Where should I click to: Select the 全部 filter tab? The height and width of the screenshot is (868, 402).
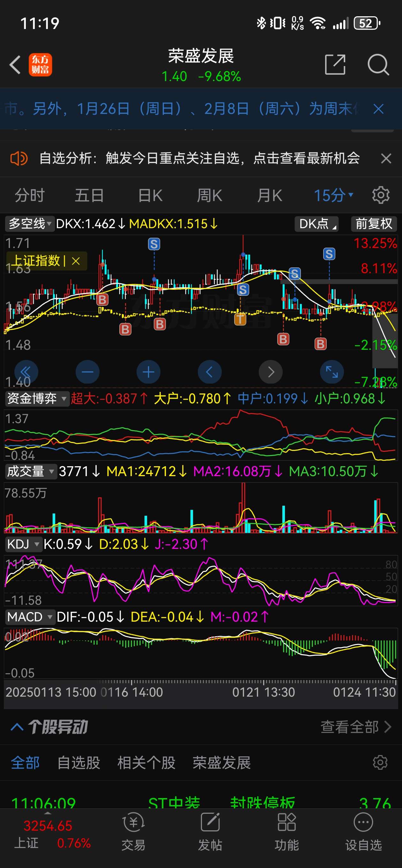[x=25, y=763]
